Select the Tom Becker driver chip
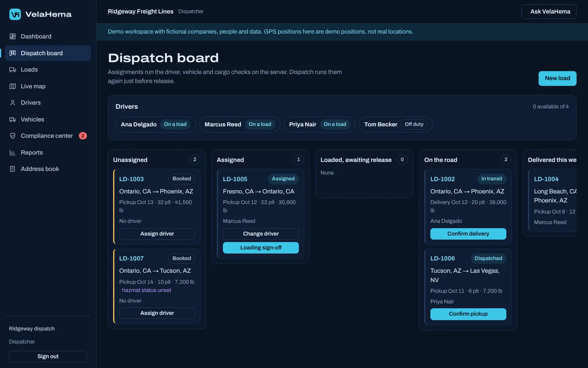The image size is (588, 368). [x=396, y=124]
